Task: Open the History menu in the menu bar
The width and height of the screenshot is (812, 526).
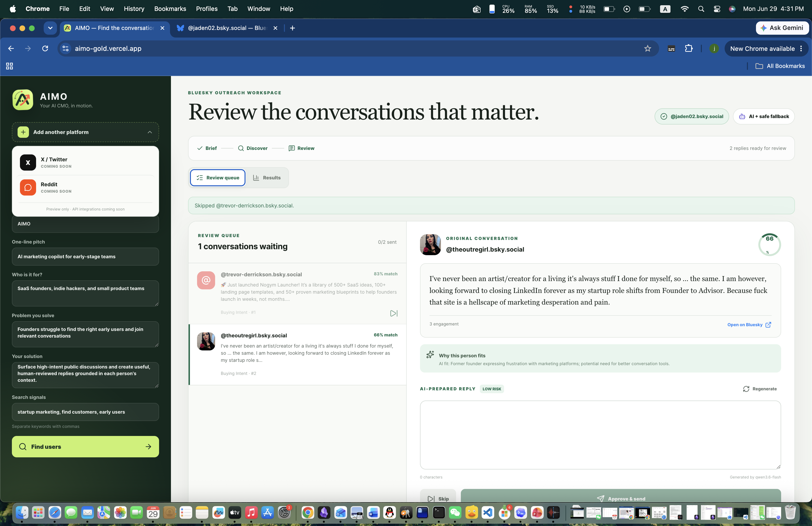Action: (x=134, y=9)
